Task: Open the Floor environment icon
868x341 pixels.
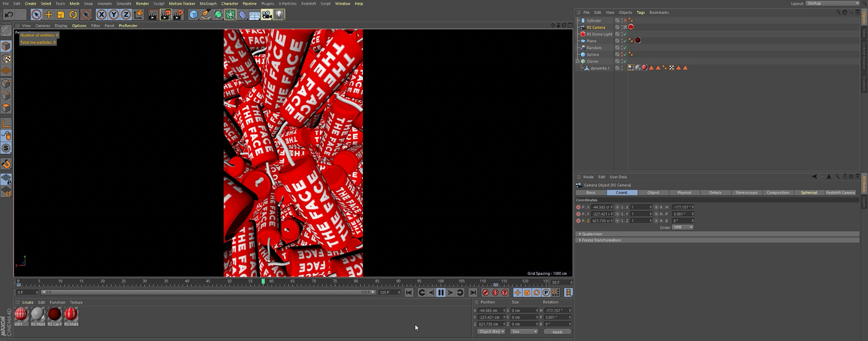Action: 255,15
